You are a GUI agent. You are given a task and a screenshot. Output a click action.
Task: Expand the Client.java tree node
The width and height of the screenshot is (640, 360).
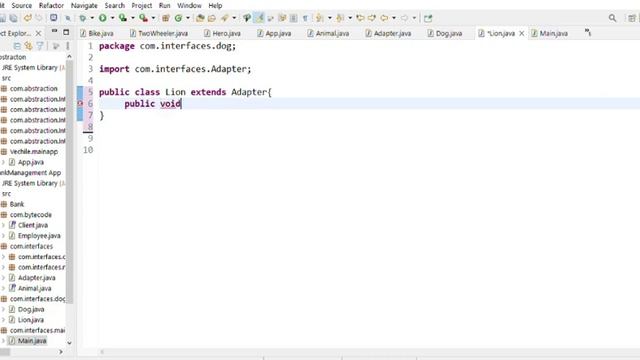tap(3, 225)
